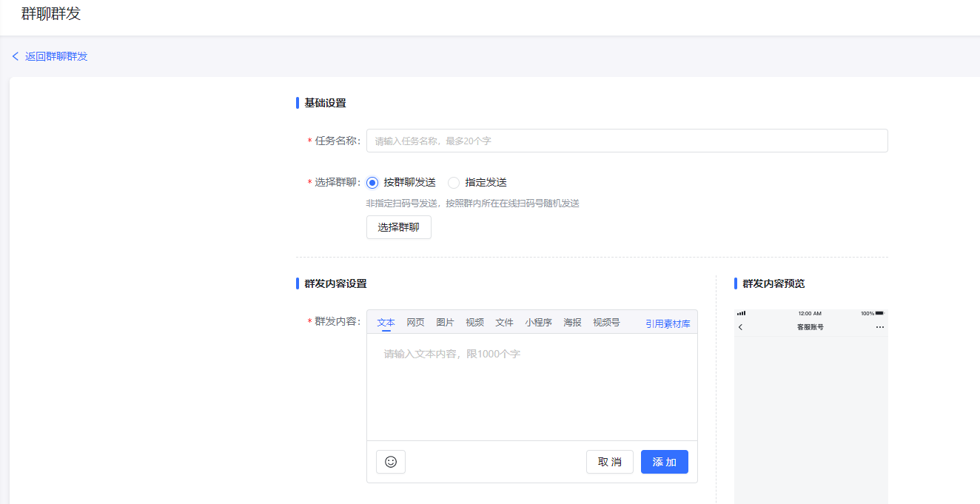The width and height of the screenshot is (980, 504).
Task: Choose the 指定发送 radio option
Action: click(x=454, y=183)
